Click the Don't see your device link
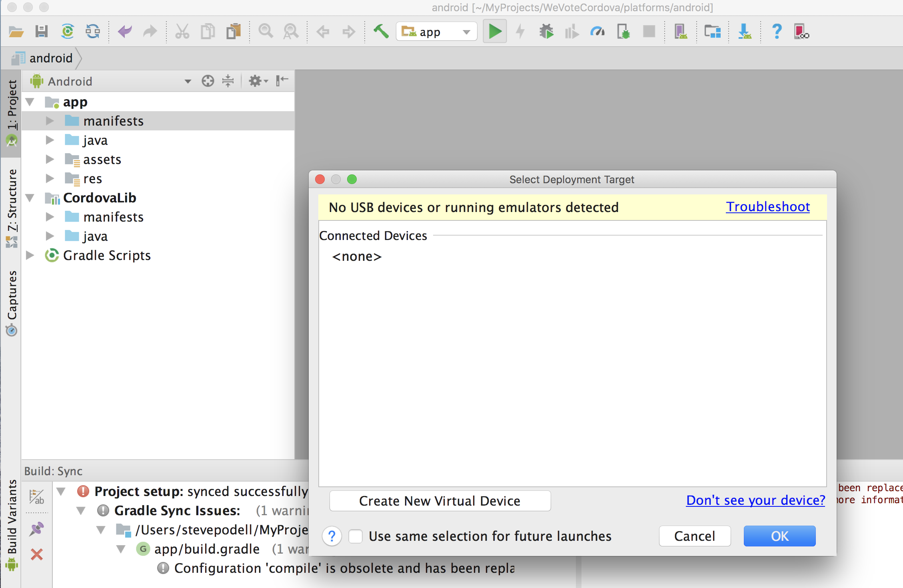Image resolution: width=903 pixels, height=588 pixels. [x=755, y=500]
